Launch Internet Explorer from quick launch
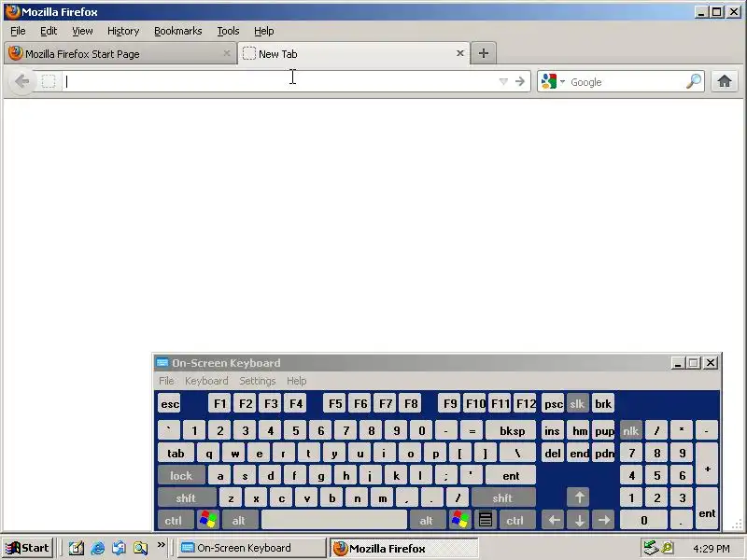 coord(98,548)
